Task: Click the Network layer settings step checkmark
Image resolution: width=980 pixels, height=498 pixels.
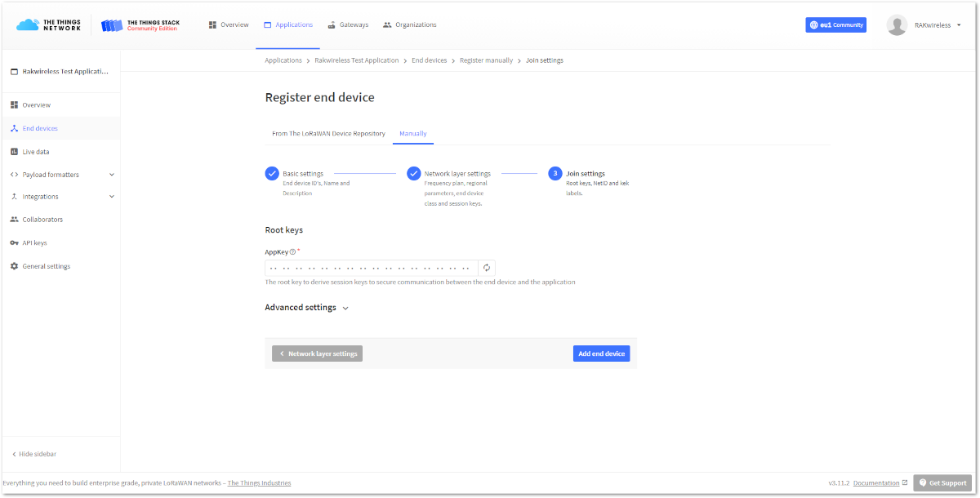Action: tap(414, 173)
